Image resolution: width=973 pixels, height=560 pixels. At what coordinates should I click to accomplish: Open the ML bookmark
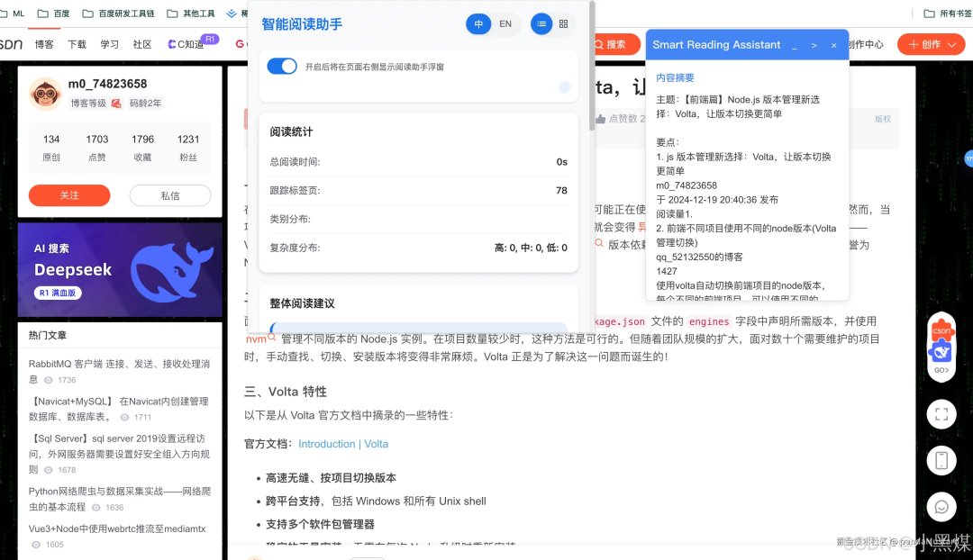14,13
